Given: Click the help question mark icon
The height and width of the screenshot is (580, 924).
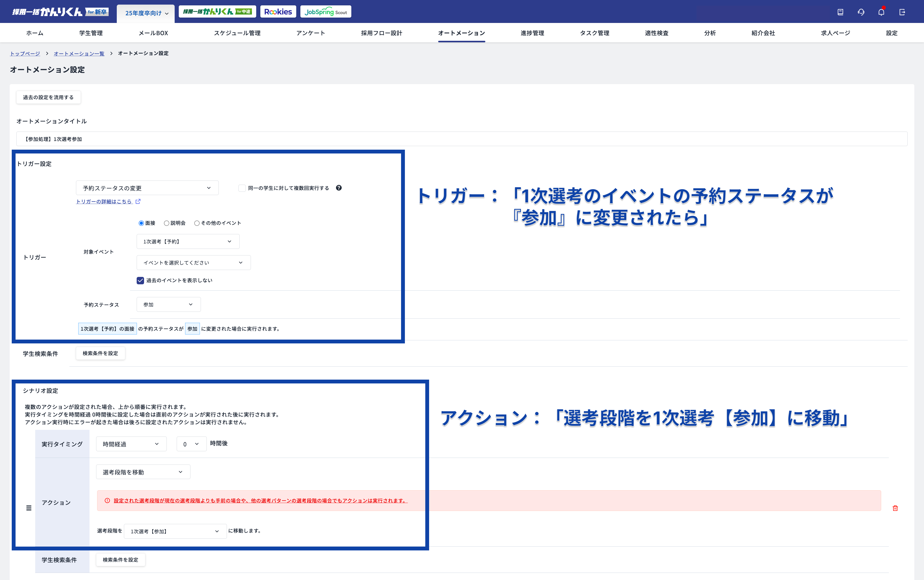Looking at the screenshot, I should [x=339, y=188].
